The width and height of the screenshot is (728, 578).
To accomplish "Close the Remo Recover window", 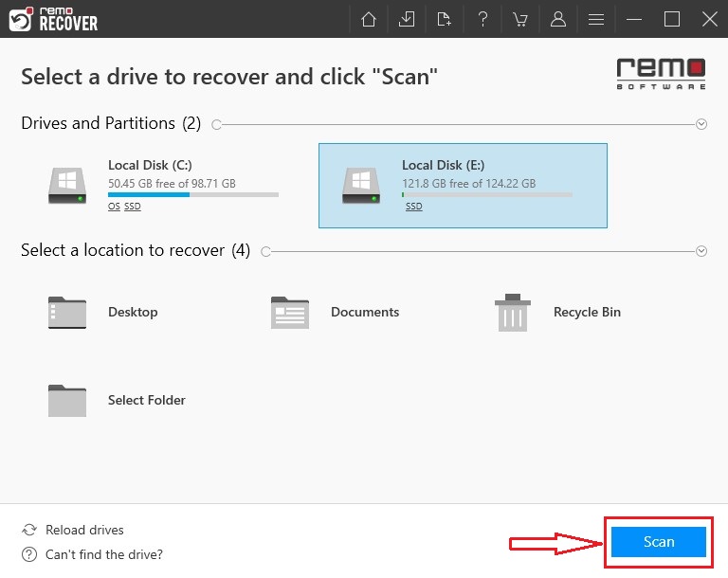I will 710,19.
